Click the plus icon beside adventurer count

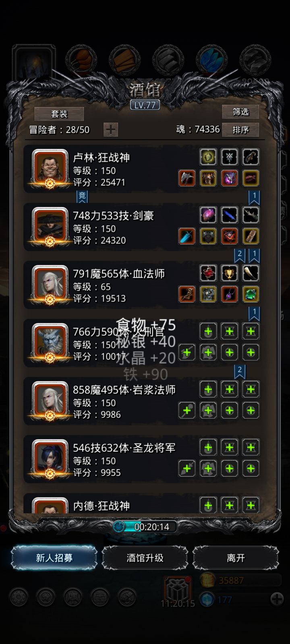(x=111, y=130)
